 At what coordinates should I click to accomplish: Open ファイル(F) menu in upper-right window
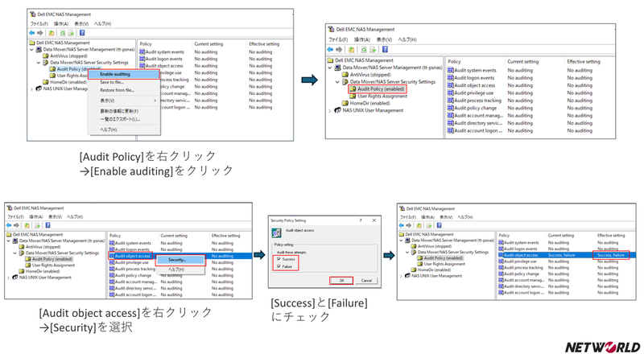pos(338,39)
